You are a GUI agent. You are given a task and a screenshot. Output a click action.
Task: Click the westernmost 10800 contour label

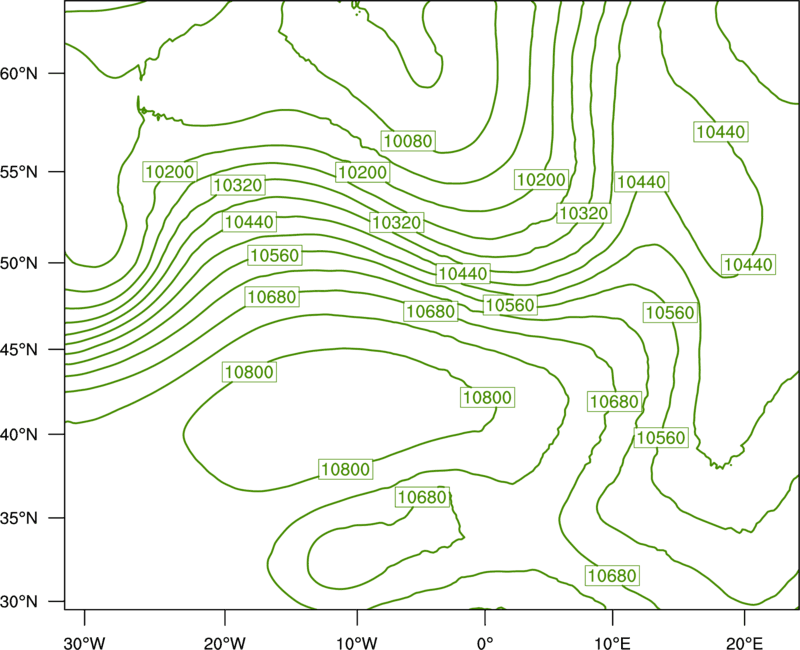(249, 372)
